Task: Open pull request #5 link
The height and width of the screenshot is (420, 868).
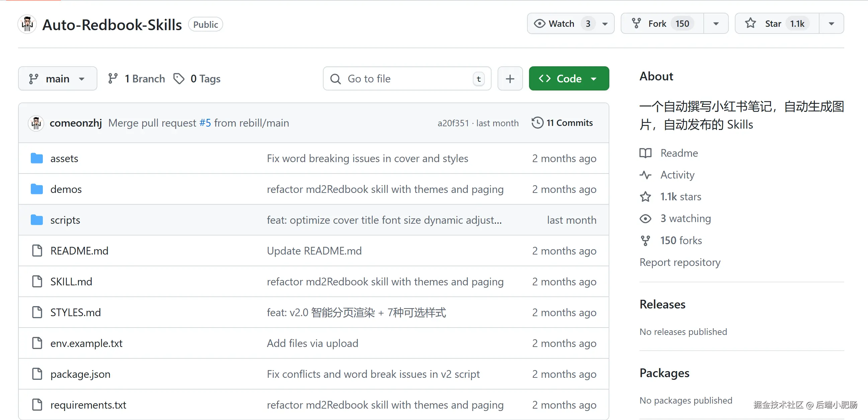Action: pyautogui.click(x=205, y=123)
